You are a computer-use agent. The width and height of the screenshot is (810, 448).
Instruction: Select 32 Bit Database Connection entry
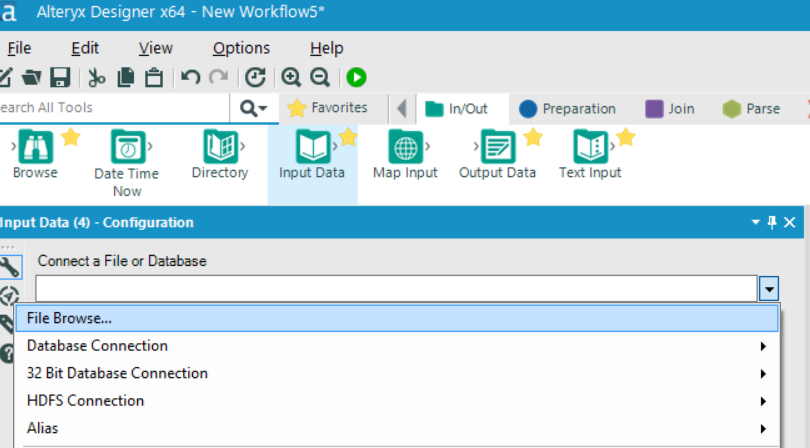coord(397,373)
